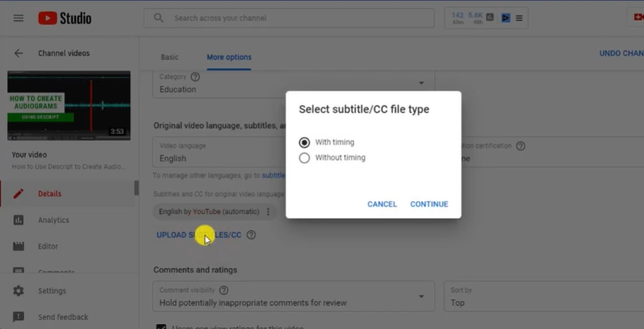
Task: Click the Send feedback icon
Action: click(x=18, y=317)
